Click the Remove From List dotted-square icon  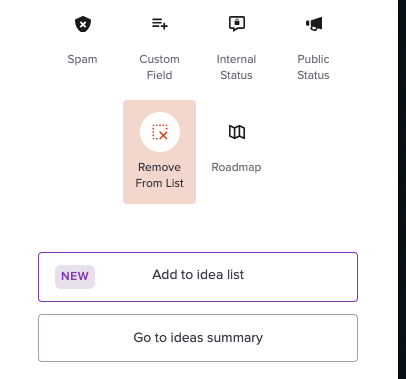[x=160, y=132]
